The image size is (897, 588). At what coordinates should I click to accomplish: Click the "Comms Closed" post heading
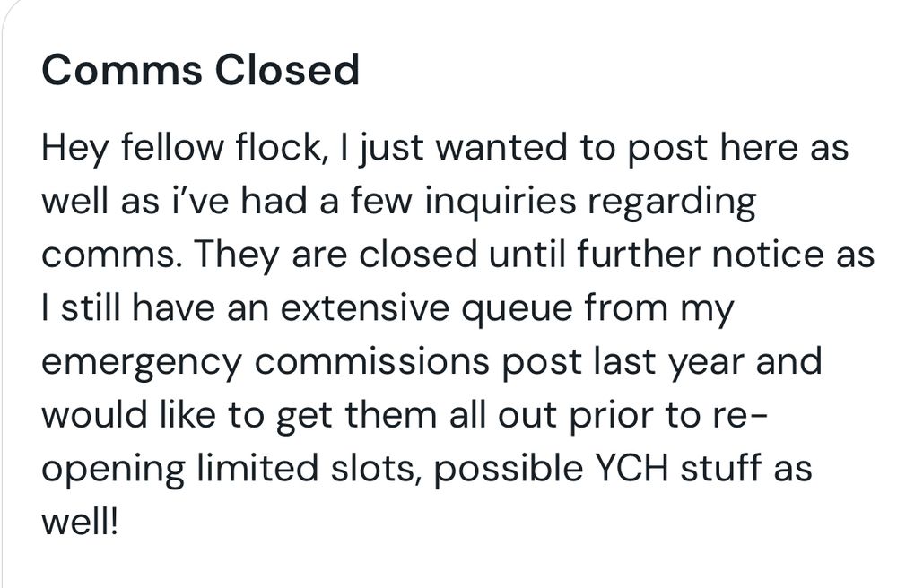(x=200, y=70)
